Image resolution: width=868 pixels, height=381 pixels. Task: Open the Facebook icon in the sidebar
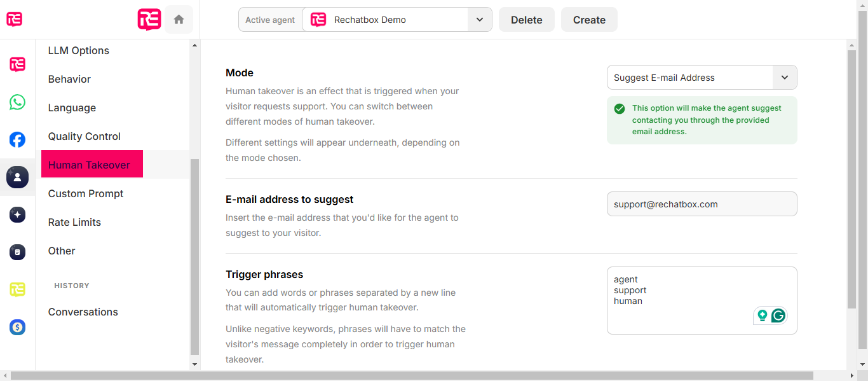tap(17, 139)
